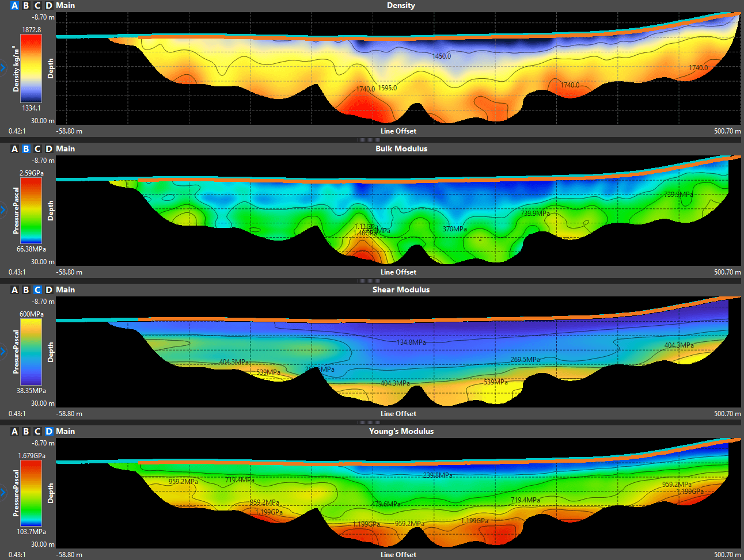Expand side arrow of Density panel

[x=3, y=68]
